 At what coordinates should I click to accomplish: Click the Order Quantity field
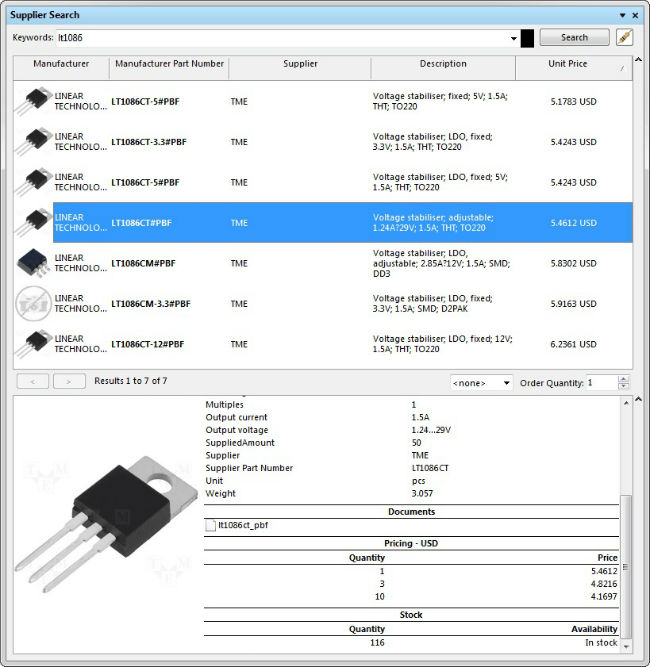[x=602, y=383]
